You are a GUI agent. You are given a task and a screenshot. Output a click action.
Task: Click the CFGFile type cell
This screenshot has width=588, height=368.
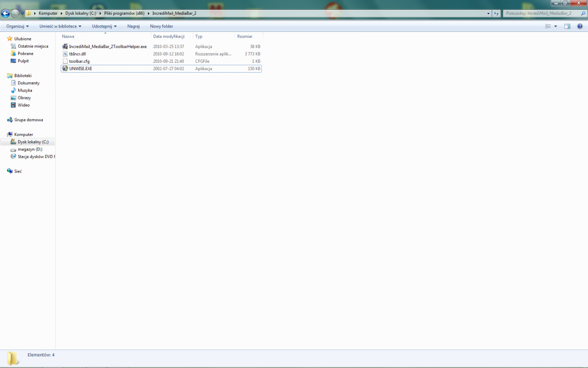[x=202, y=61]
